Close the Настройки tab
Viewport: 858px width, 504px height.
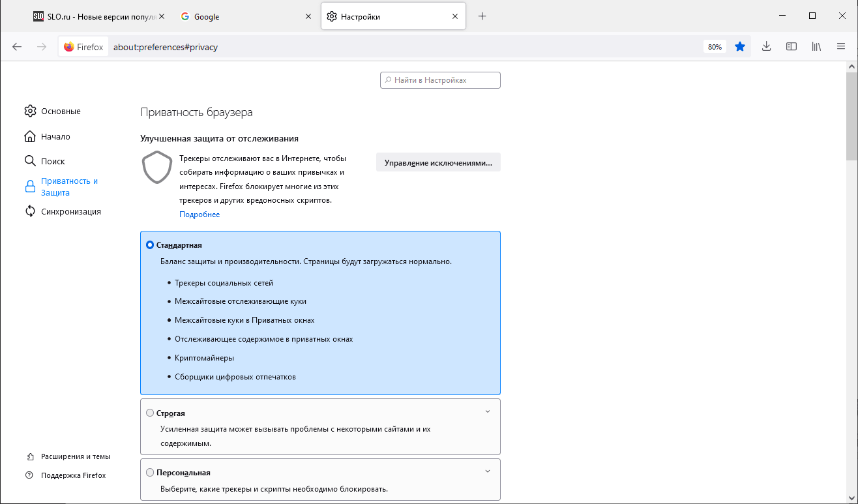[455, 17]
